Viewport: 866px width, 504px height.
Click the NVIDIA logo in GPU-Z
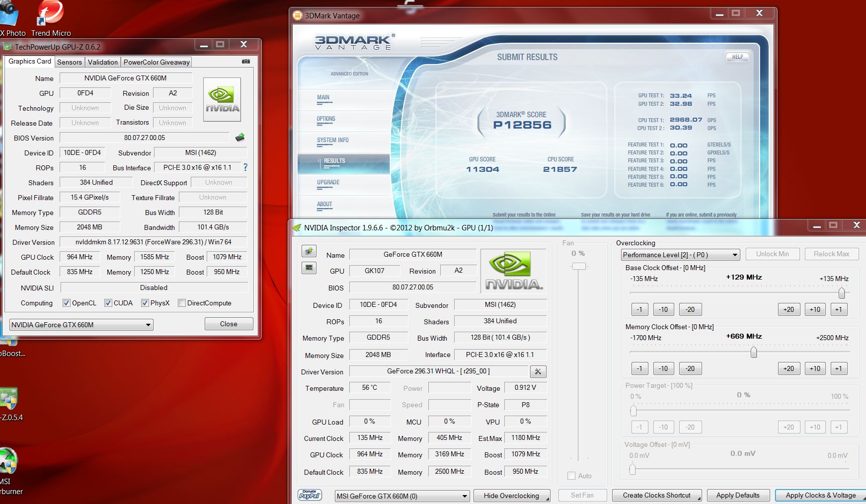222,100
